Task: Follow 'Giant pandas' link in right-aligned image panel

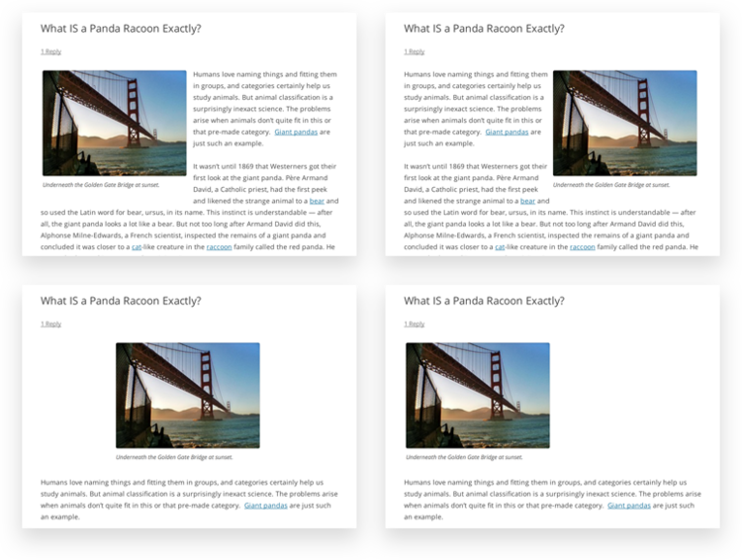Action: click(x=507, y=132)
